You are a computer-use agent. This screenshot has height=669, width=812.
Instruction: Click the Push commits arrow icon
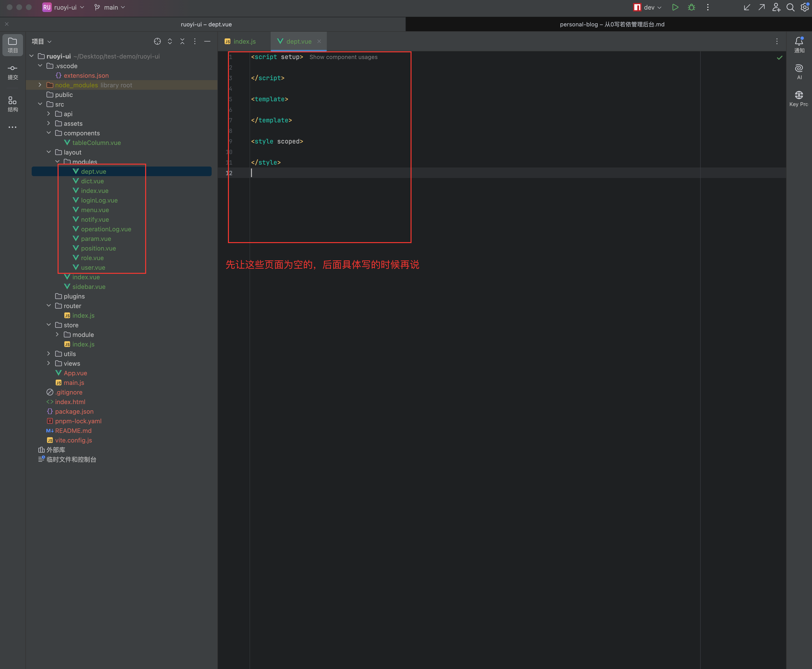coord(762,7)
